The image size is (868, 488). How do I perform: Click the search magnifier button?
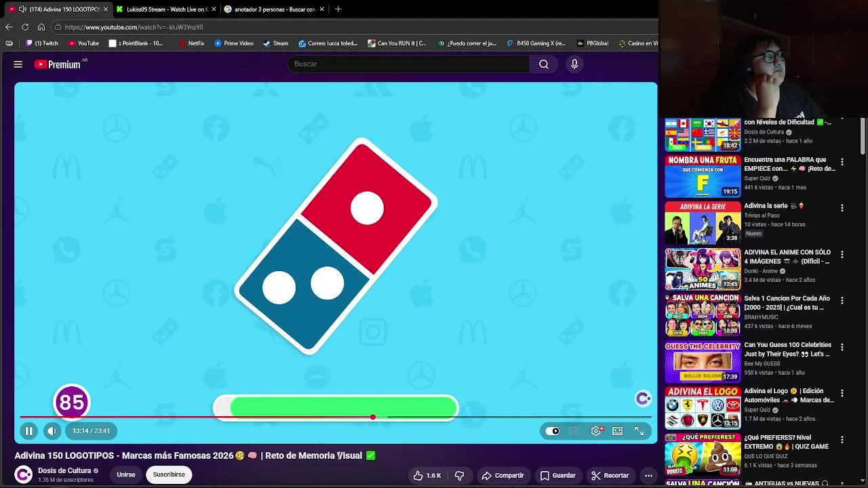tap(544, 64)
